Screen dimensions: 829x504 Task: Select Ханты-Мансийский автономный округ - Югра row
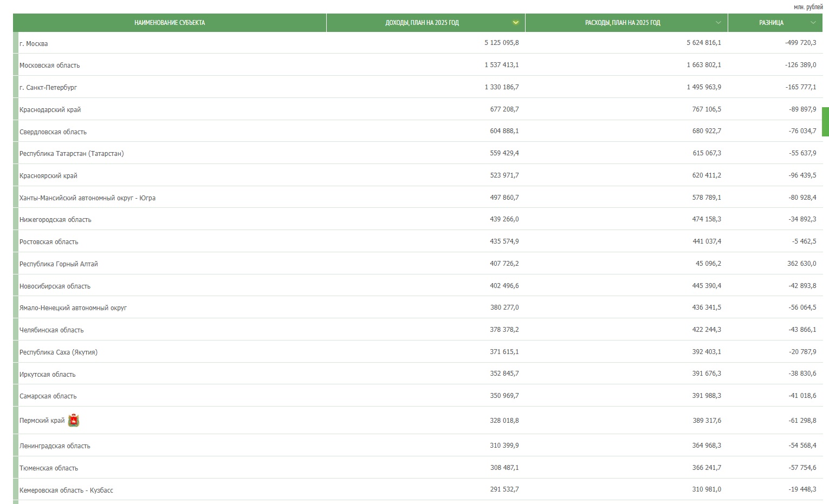87,198
